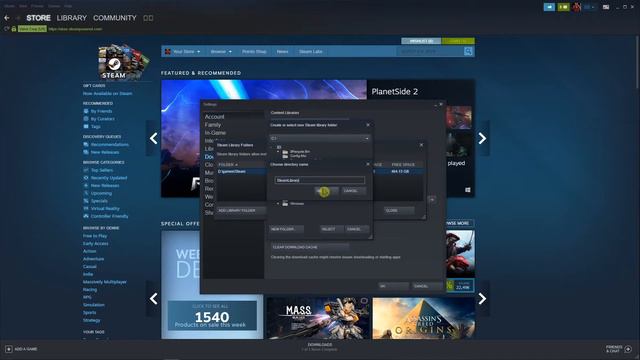Viewport: 640px width, 360px height.
Task: Click the Top Sellers icon in sidebar
Action: [x=86, y=170]
